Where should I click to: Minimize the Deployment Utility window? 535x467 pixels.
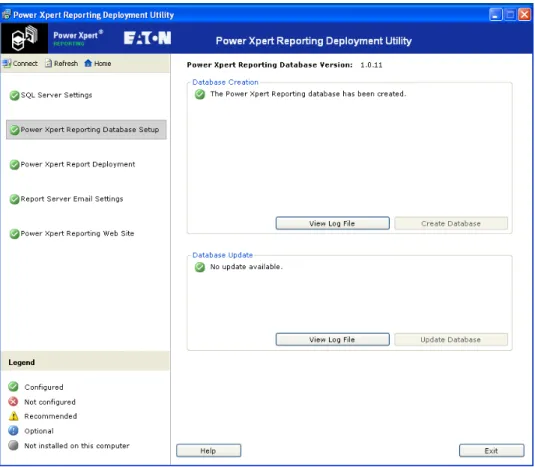[x=495, y=15]
